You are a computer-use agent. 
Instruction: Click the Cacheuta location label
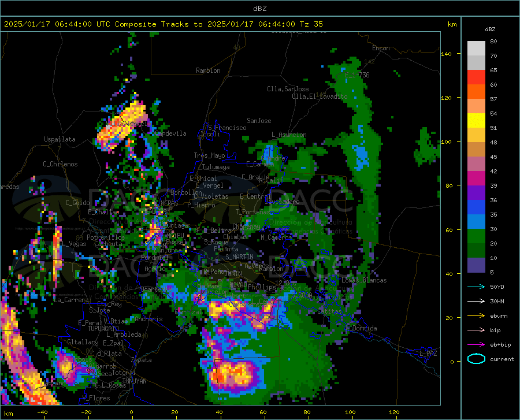click(108, 244)
